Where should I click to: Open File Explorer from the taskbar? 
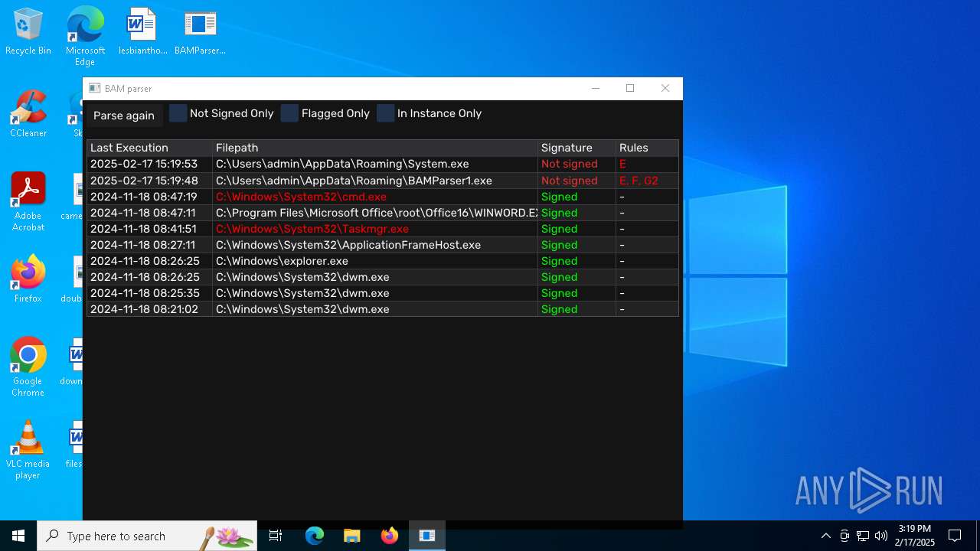point(351,536)
